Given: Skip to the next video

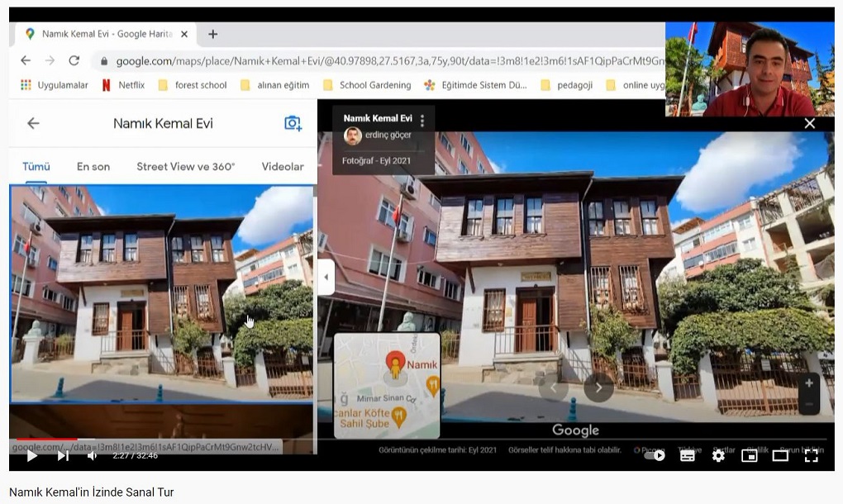Looking at the screenshot, I should tap(63, 456).
